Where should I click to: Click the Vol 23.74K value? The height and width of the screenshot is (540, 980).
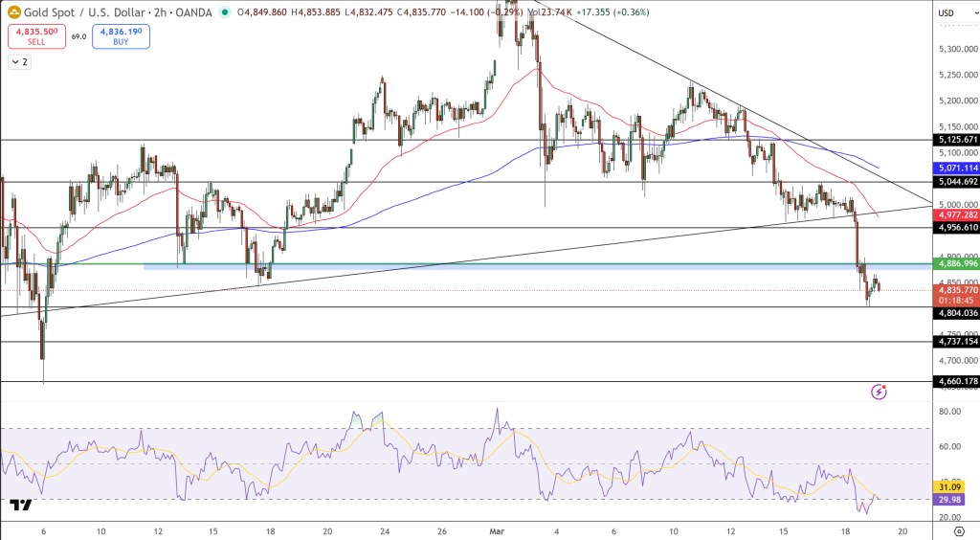pos(550,12)
